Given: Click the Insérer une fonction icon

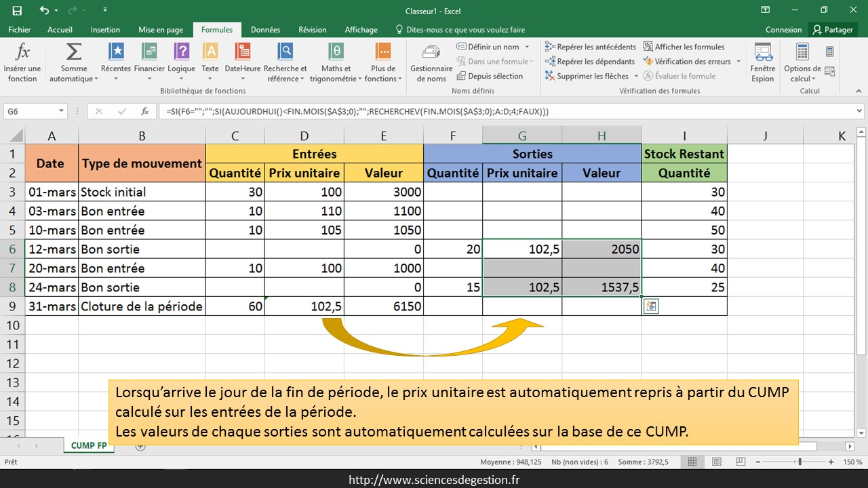Looking at the screenshot, I should pos(22,53).
